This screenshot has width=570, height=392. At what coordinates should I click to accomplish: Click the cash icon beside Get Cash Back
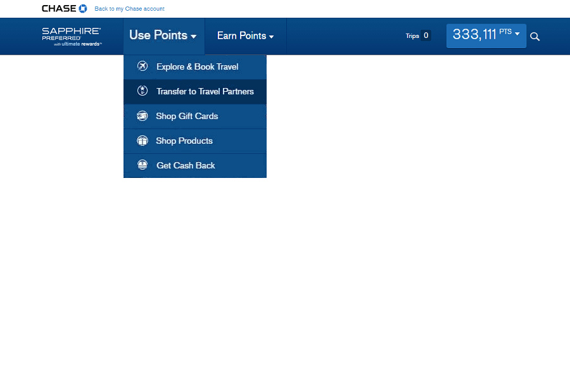(x=142, y=165)
